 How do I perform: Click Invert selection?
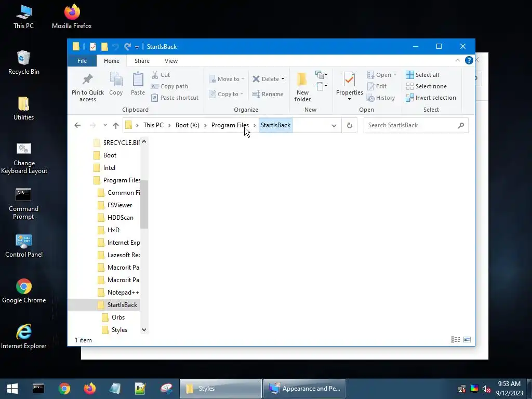431,98
